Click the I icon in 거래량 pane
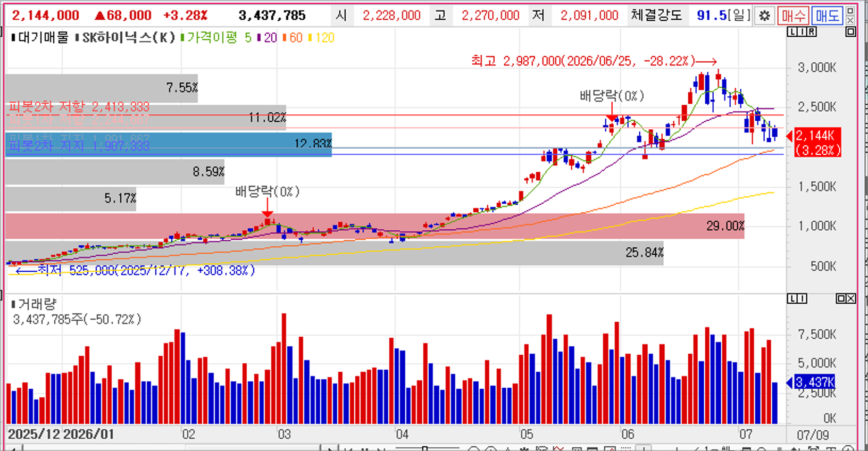The image size is (868, 451). pos(802,299)
